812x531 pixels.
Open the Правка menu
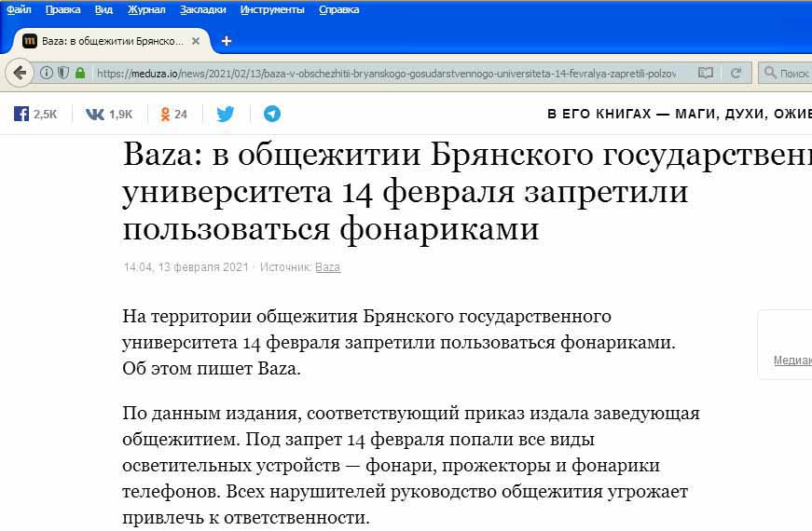[x=62, y=9]
